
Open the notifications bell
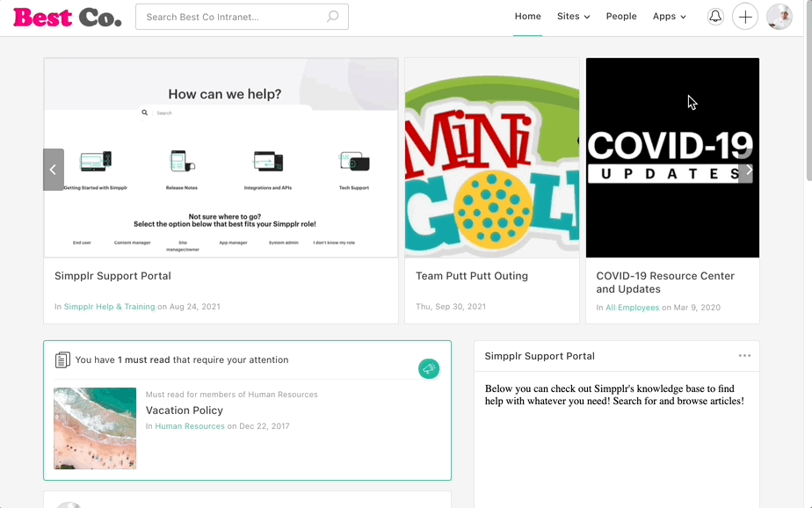click(715, 17)
